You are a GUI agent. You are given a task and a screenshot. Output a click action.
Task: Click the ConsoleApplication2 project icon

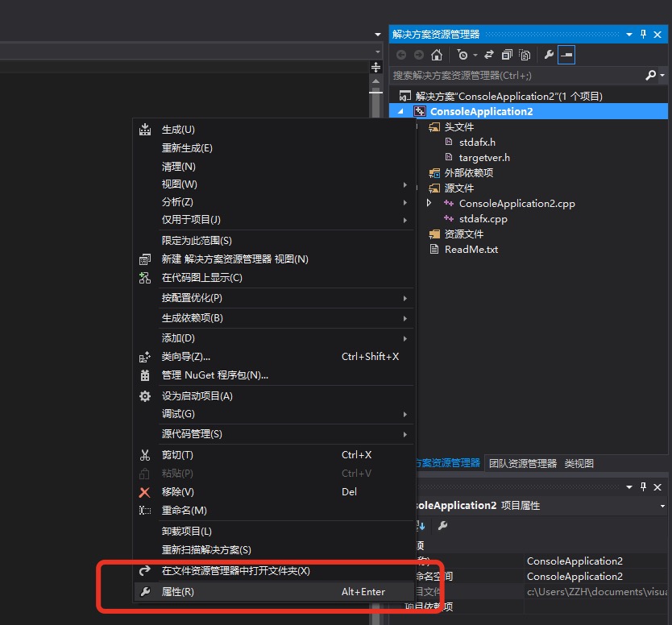click(419, 111)
